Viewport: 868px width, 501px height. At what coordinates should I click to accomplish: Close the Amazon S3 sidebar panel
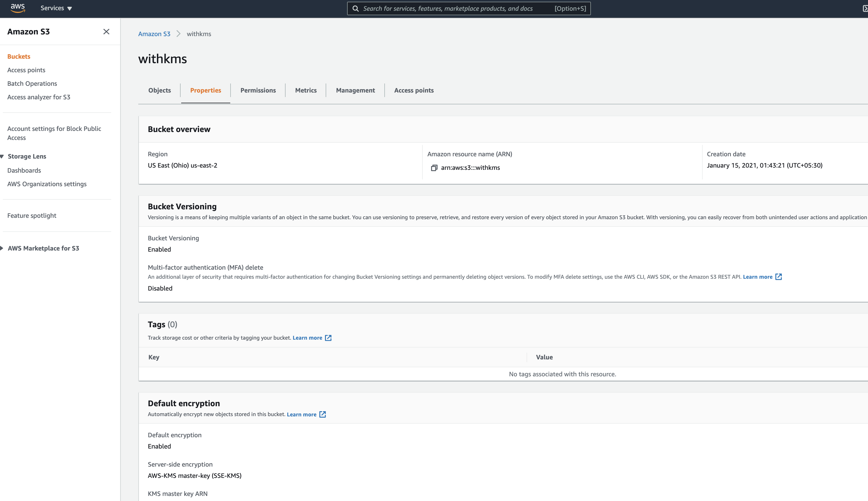click(x=106, y=32)
